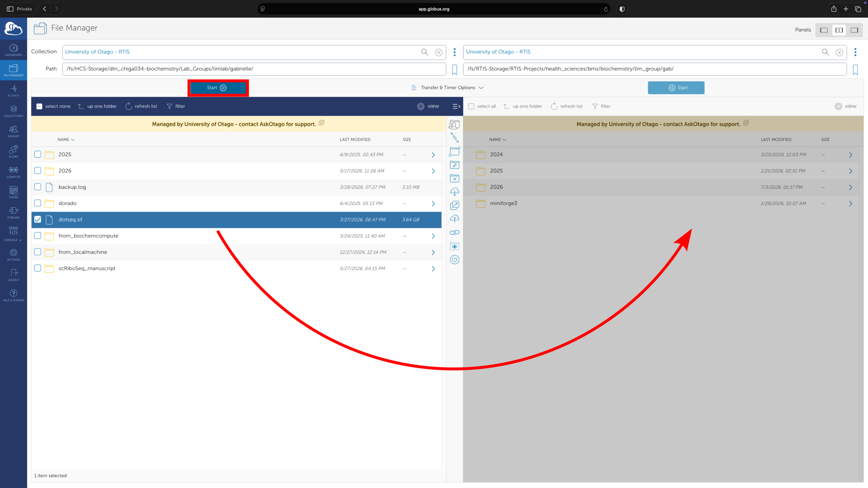
Task: Open the right collection three-dot menu
Action: [855, 52]
